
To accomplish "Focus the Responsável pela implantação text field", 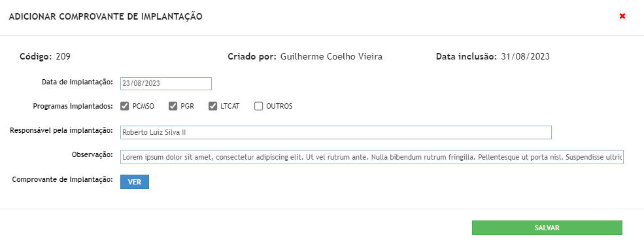I will [x=336, y=133].
